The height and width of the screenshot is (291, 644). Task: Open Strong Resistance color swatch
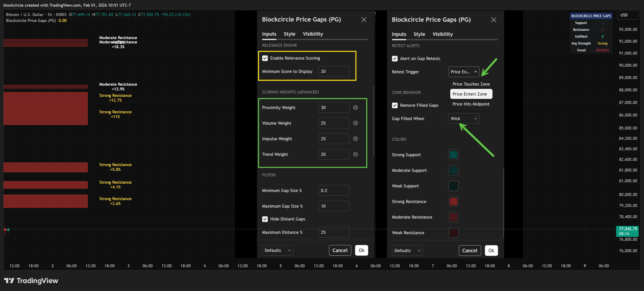click(x=453, y=201)
